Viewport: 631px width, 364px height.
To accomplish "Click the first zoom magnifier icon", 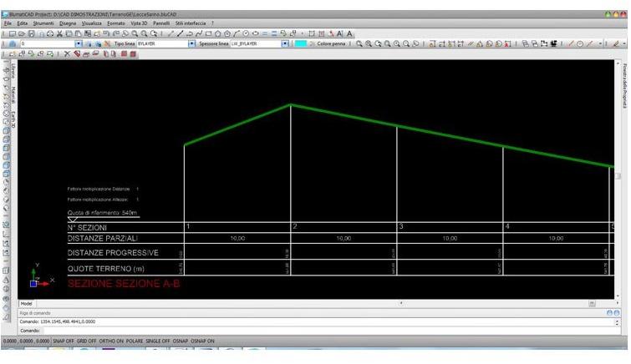I will click(359, 43).
